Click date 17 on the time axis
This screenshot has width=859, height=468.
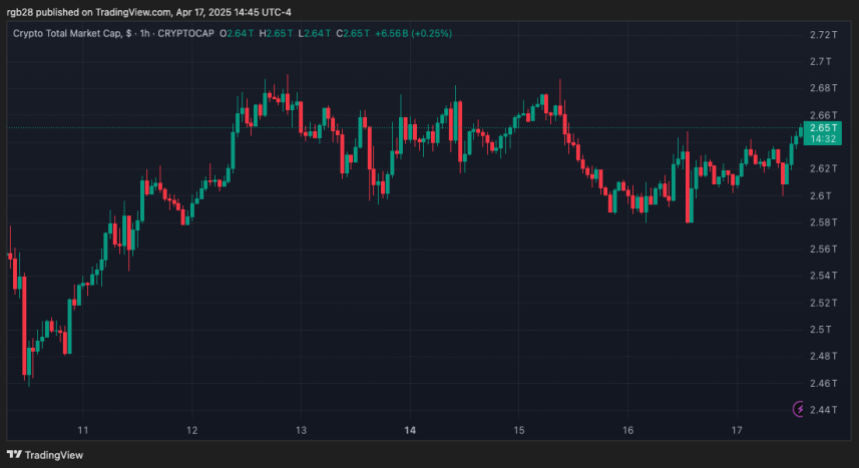pos(736,430)
